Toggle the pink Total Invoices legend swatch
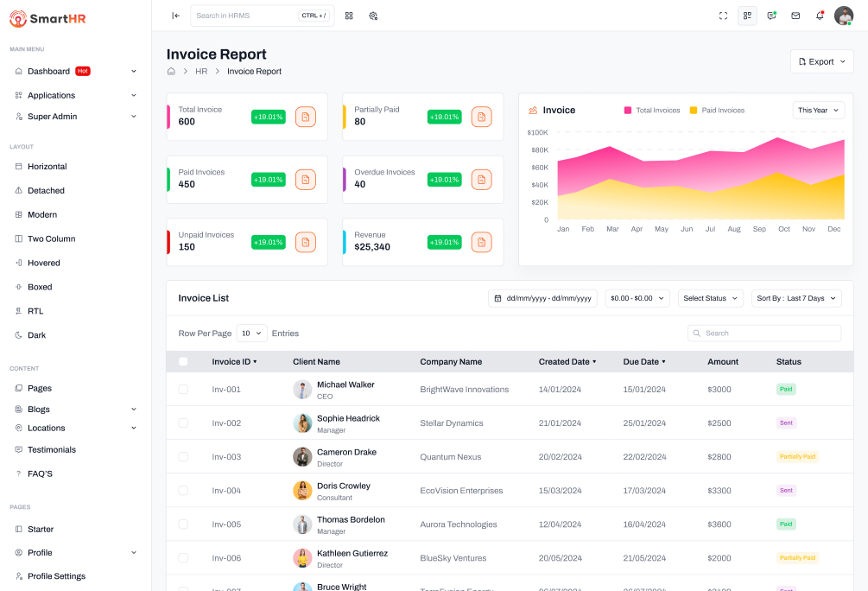This screenshot has width=868, height=591. 628,111
